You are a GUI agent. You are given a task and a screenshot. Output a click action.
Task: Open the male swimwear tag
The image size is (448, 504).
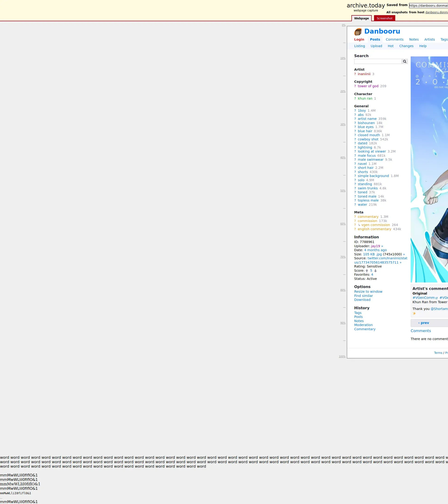371,160
